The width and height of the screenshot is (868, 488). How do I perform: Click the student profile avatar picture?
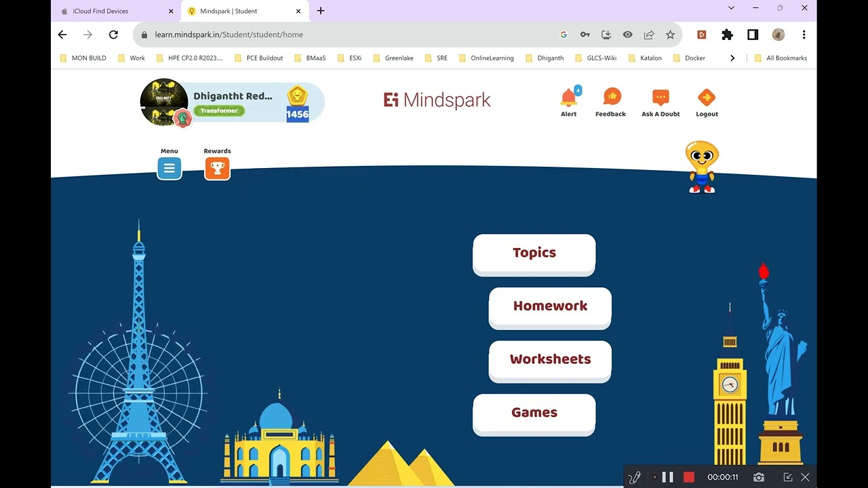tap(164, 102)
